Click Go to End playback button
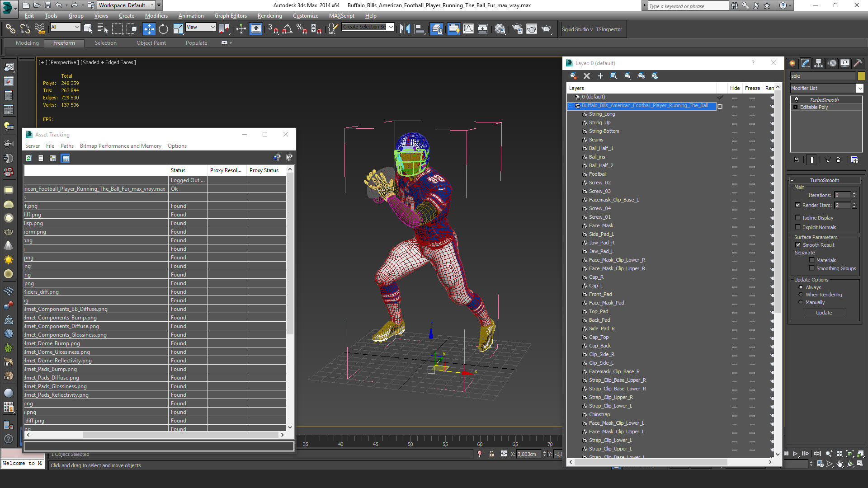The height and width of the screenshot is (488, 868). [817, 454]
